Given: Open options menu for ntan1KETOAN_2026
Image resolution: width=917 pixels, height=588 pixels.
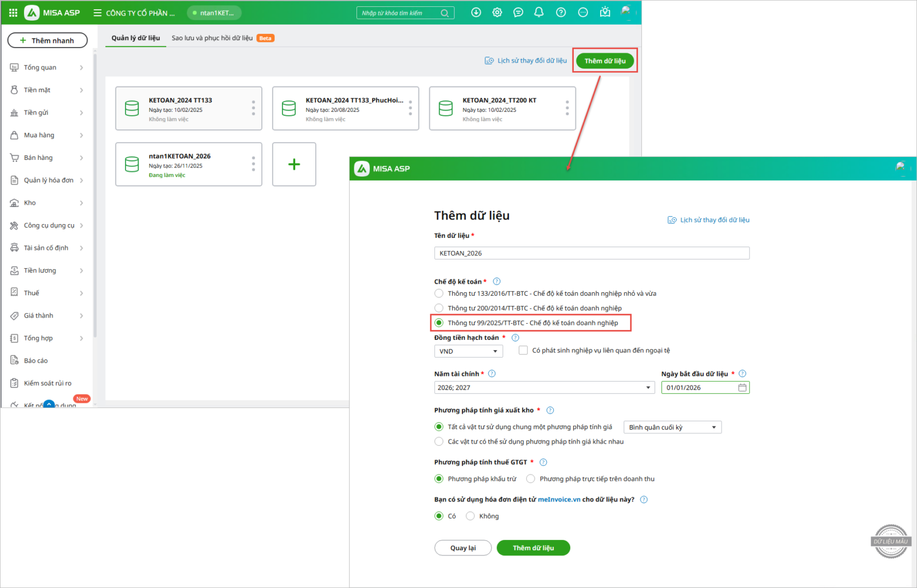Looking at the screenshot, I should click(253, 164).
